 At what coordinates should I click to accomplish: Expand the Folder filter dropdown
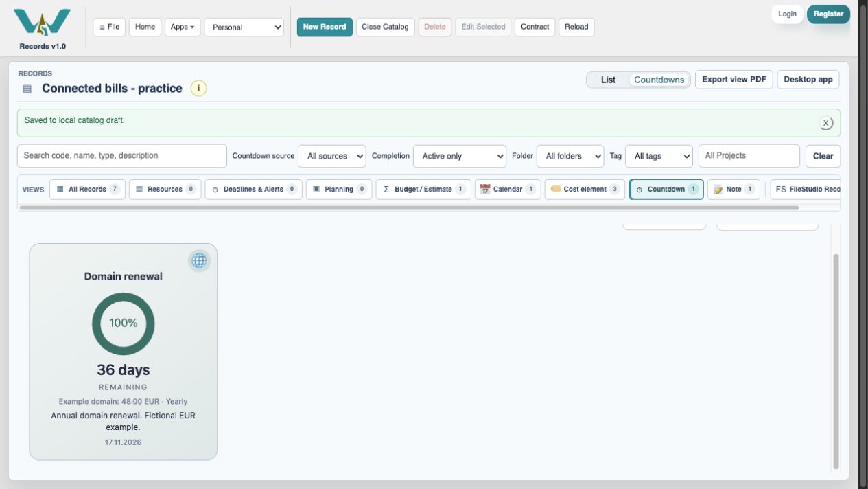point(570,156)
